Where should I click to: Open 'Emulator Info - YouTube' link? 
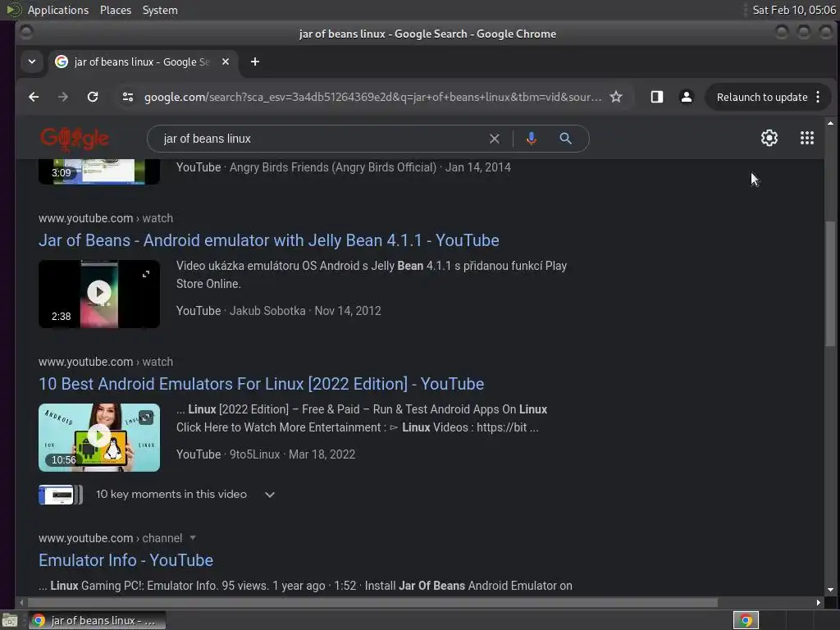point(126,559)
